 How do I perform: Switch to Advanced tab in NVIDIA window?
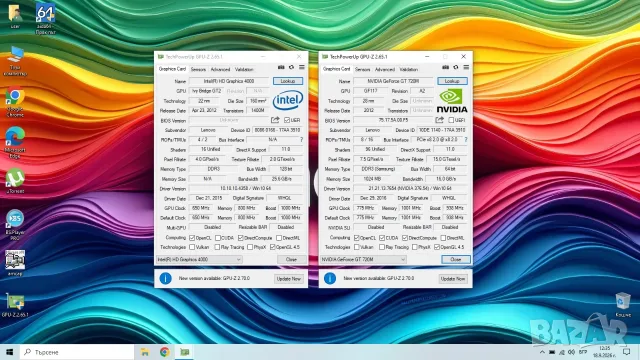coord(385,69)
